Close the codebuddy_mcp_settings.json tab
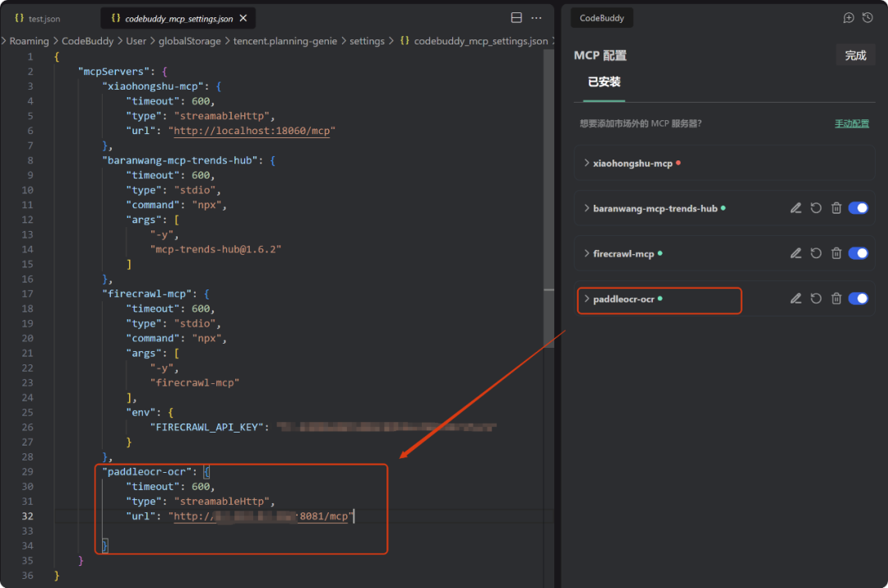The image size is (888, 588). pos(243,18)
